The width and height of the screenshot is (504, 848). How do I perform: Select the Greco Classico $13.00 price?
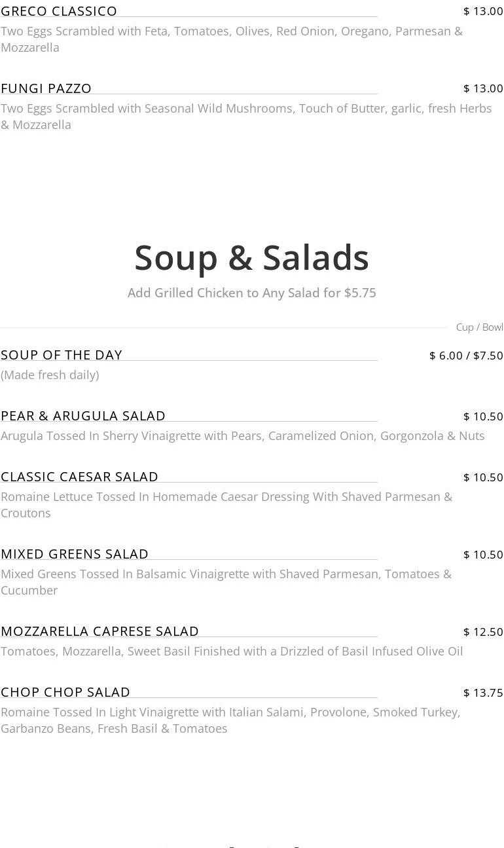coord(483,11)
